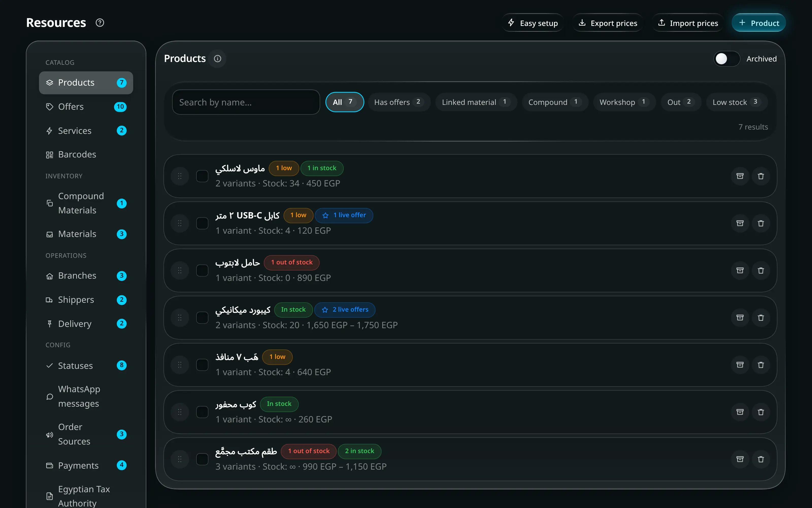Click the help icon next to Resources

(100, 23)
